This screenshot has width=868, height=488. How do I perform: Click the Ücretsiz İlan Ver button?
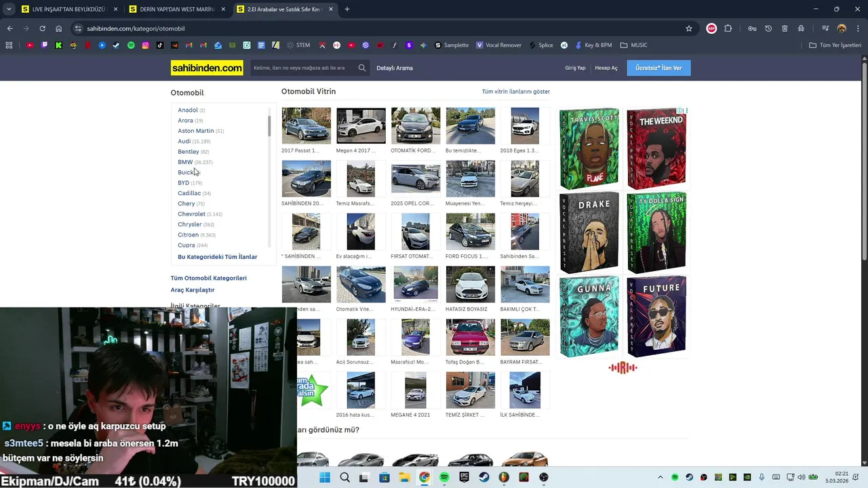pyautogui.click(x=658, y=68)
